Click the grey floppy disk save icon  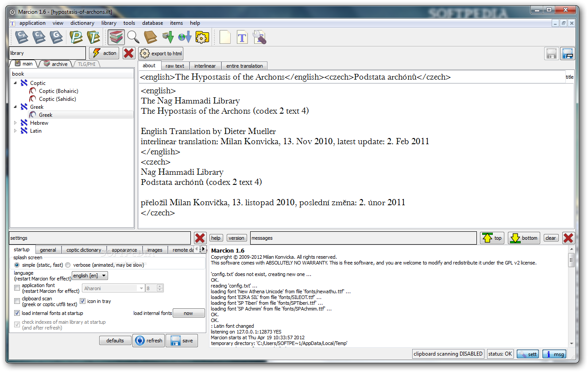[551, 54]
